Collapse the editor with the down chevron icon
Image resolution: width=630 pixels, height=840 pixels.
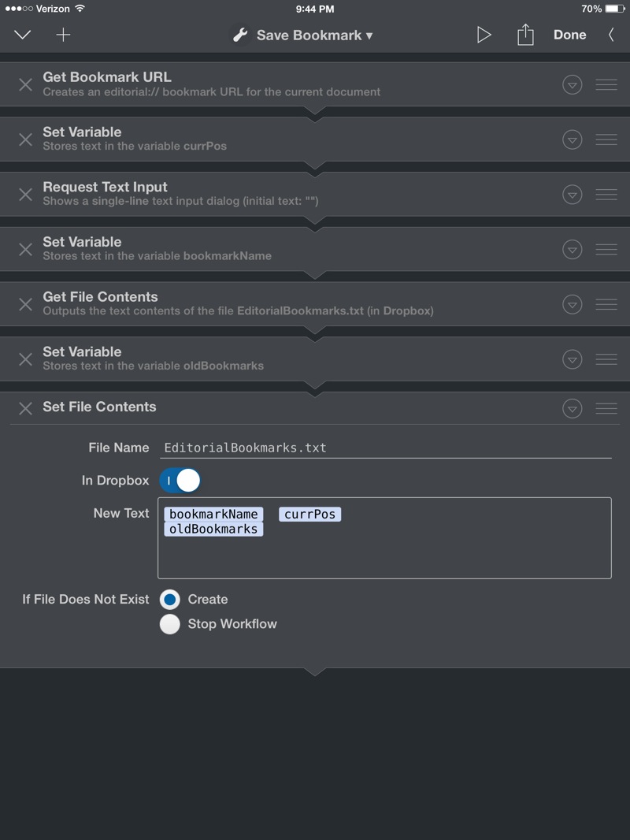pyautogui.click(x=23, y=35)
